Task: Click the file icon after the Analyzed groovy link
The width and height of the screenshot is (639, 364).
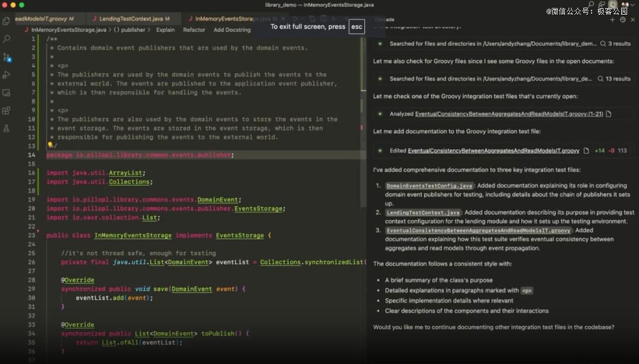Action: click(608, 114)
